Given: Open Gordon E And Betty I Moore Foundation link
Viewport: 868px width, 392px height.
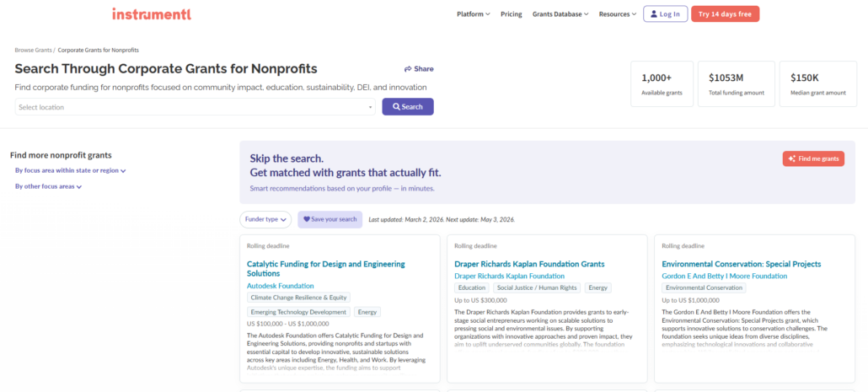Looking at the screenshot, I should click(725, 276).
